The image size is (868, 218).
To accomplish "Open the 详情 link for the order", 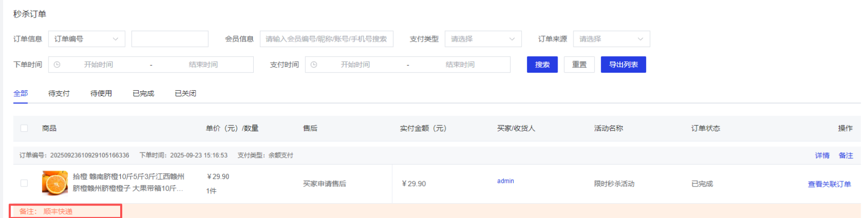I will click(822, 156).
